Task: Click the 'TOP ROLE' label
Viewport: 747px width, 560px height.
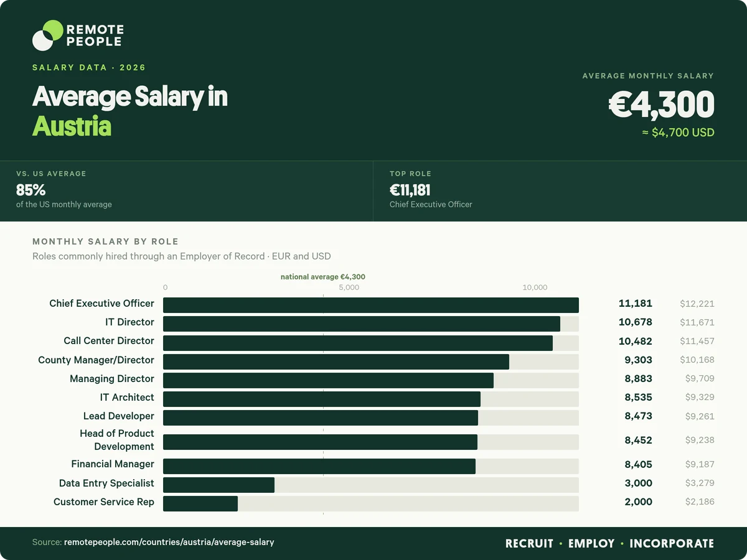Action: pos(410,174)
